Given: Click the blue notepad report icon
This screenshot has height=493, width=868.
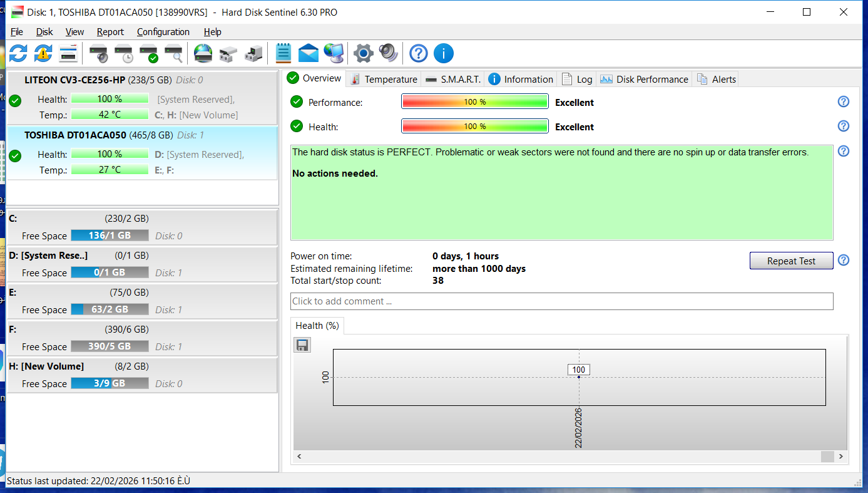Looking at the screenshot, I should point(283,53).
